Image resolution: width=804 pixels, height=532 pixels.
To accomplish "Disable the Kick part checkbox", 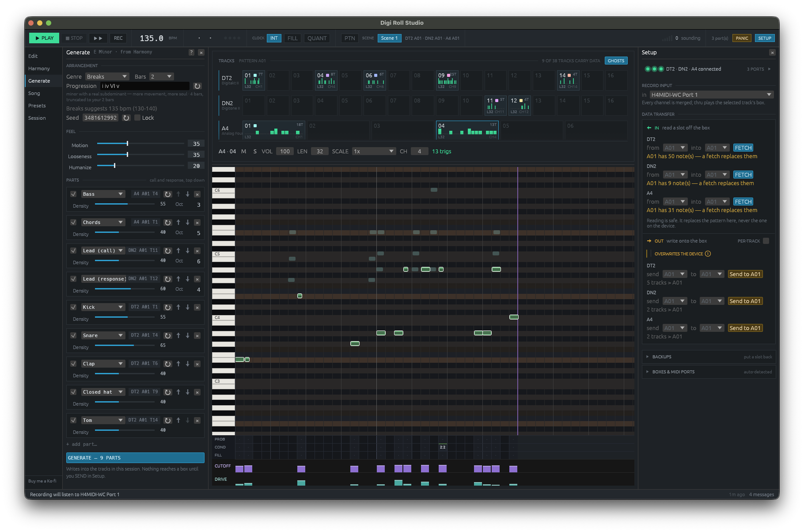I will point(73,307).
